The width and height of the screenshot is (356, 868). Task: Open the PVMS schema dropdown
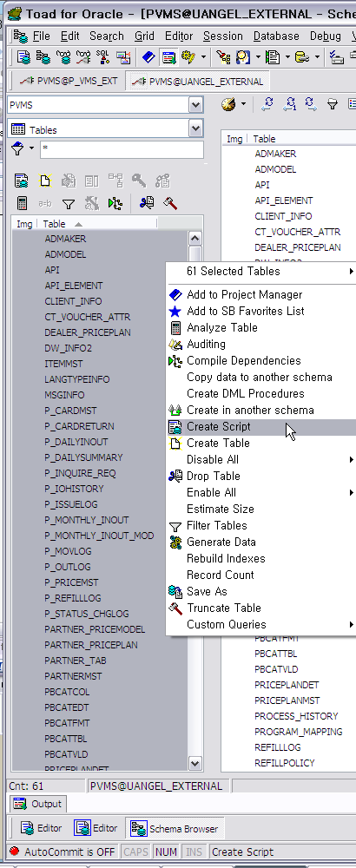click(195, 105)
